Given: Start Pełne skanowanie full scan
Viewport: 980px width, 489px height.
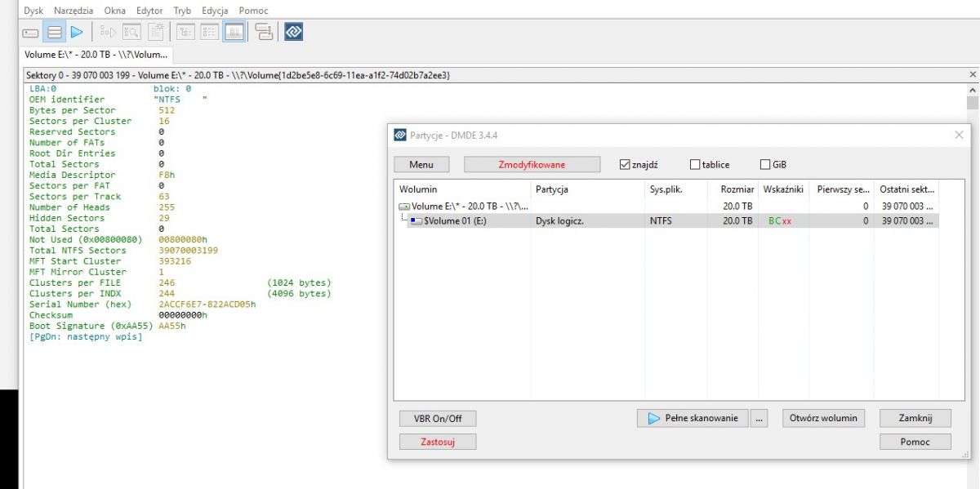Looking at the screenshot, I should click(x=693, y=418).
